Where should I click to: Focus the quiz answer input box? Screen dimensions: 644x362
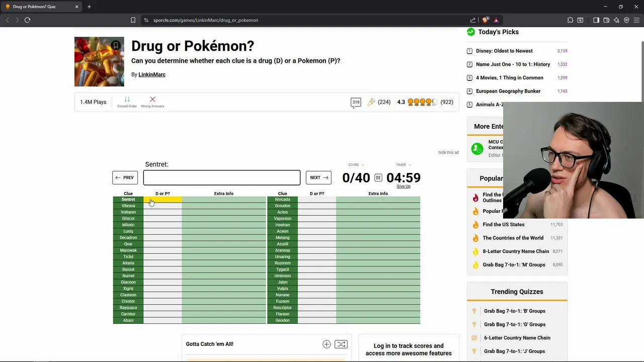(222, 177)
